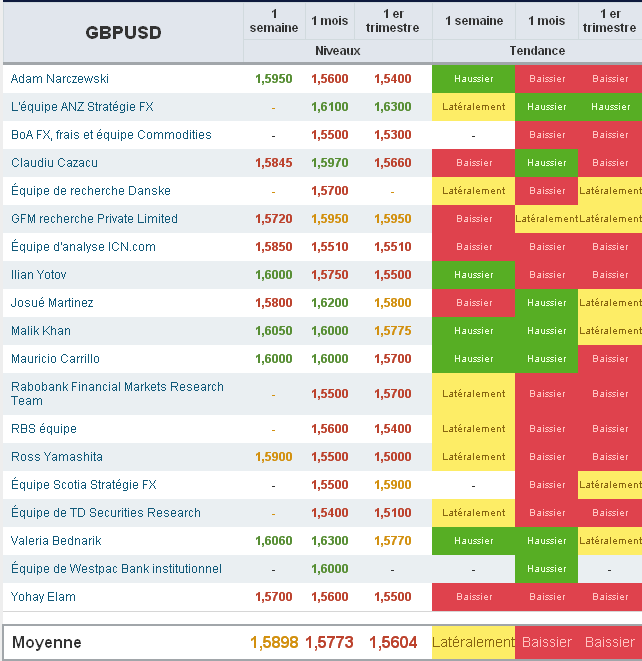This screenshot has width=642, height=661.
Task: Open L'équipe ANZ Stratégie FX link
Action: (82, 107)
